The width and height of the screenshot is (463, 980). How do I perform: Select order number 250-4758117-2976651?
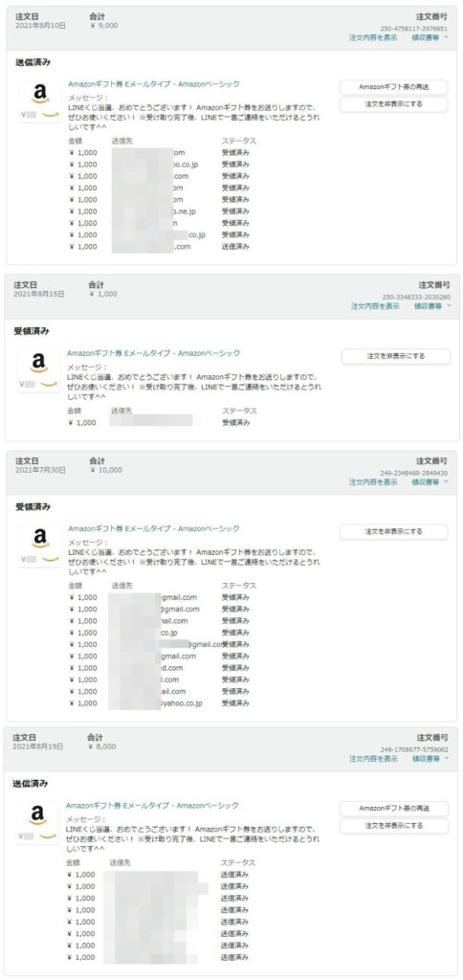click(x=413, y=28)
